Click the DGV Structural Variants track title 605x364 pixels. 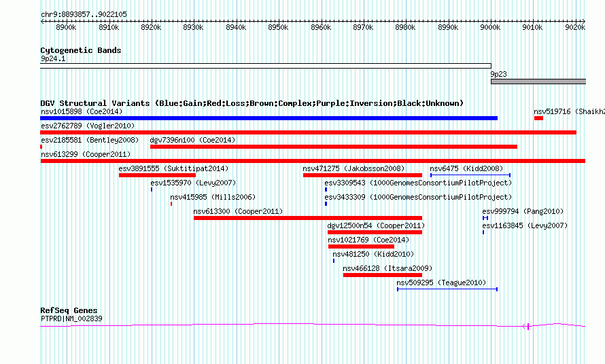pos(252,103)
